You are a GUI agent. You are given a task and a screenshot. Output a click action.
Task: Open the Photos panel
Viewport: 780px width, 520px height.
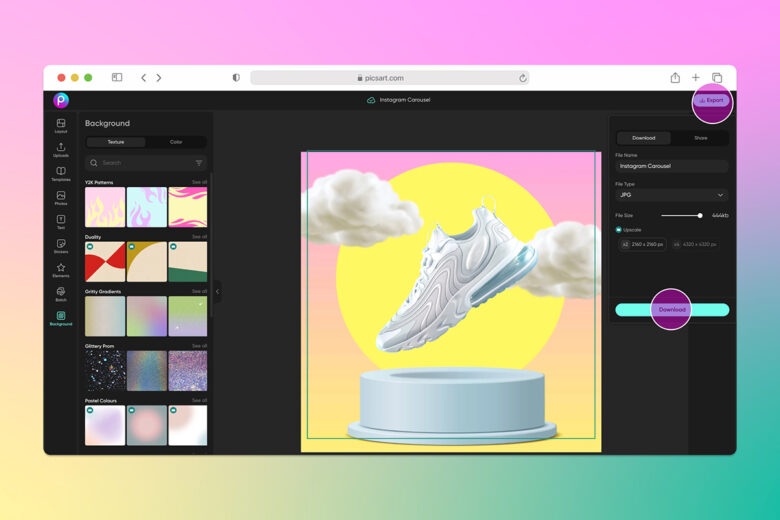61,198
